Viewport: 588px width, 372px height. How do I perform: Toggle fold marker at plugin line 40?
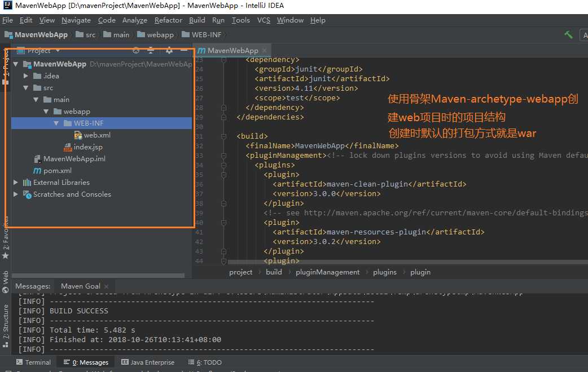pos(223,223)
